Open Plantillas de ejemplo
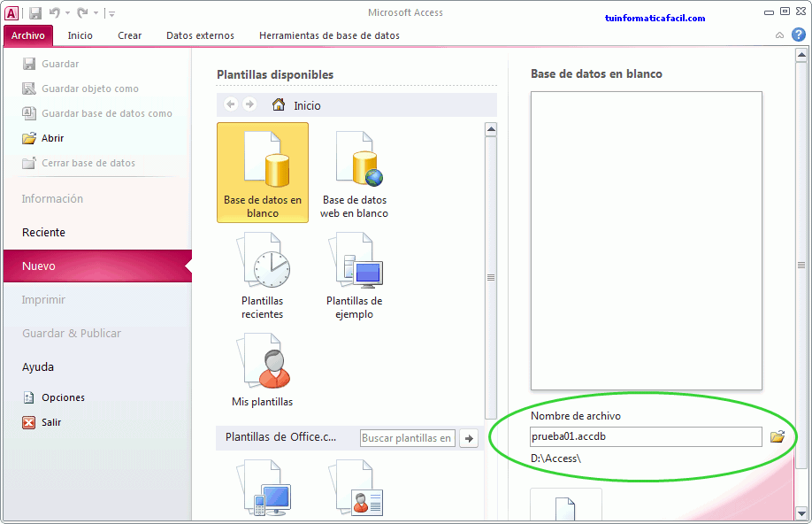Viewport: 812px width, 524px height. pos(354,275)
